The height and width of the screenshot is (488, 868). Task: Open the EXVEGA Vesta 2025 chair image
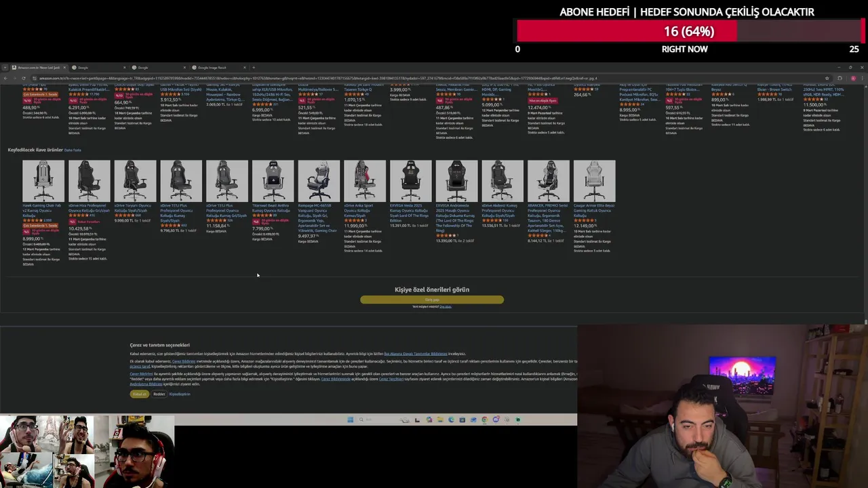click(411, 181)
